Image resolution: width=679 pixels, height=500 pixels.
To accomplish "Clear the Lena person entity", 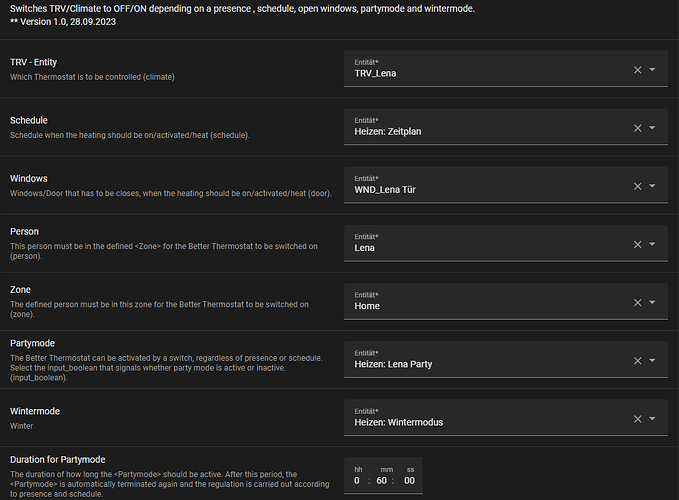I will tap(638, 244).
